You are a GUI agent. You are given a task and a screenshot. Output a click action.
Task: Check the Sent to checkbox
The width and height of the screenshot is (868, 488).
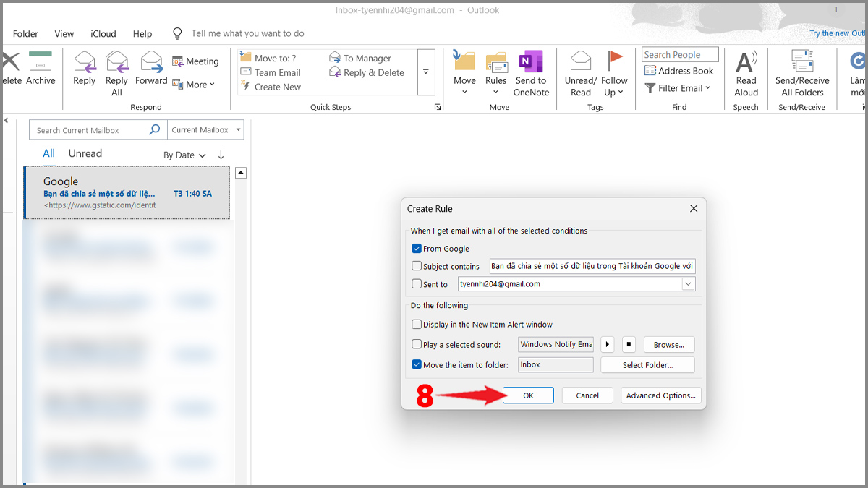point(417,284)
